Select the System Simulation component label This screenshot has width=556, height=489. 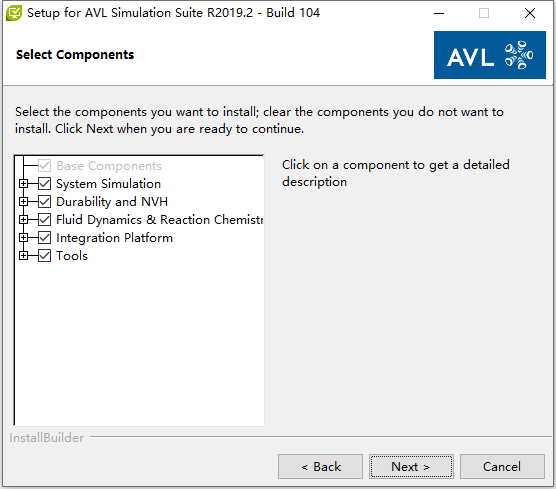(x=109, y=184)
